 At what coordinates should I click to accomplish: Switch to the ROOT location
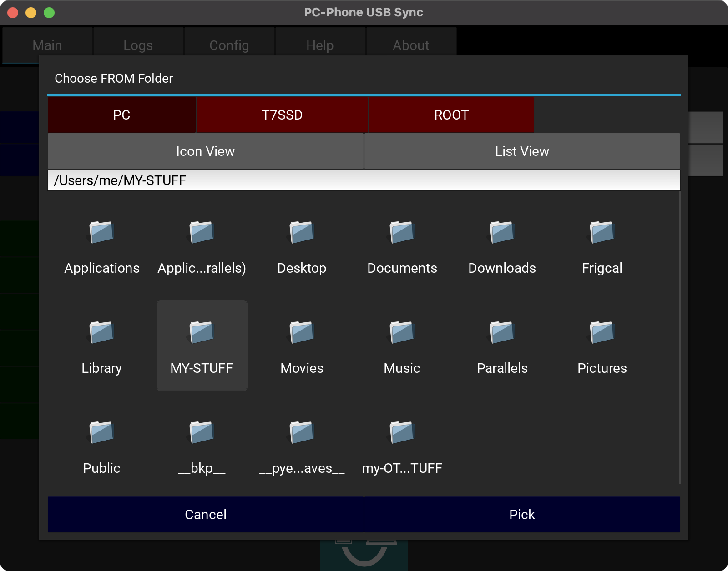coord(451,115)
